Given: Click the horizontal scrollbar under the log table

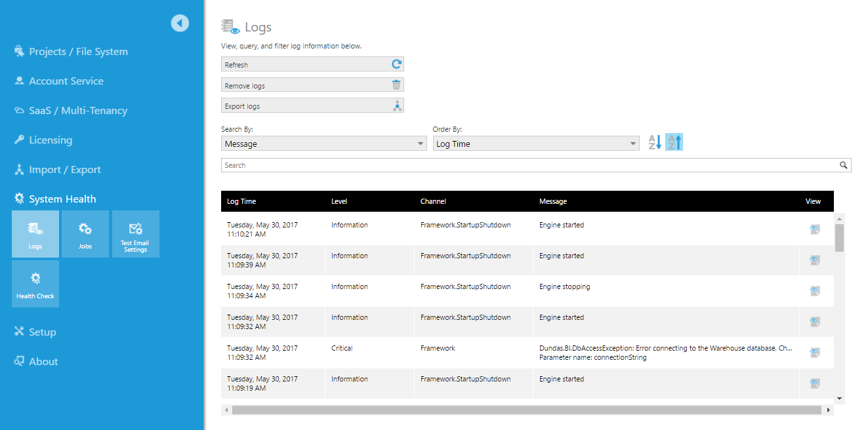Looking at the screenshot, I should coord(526,410).
